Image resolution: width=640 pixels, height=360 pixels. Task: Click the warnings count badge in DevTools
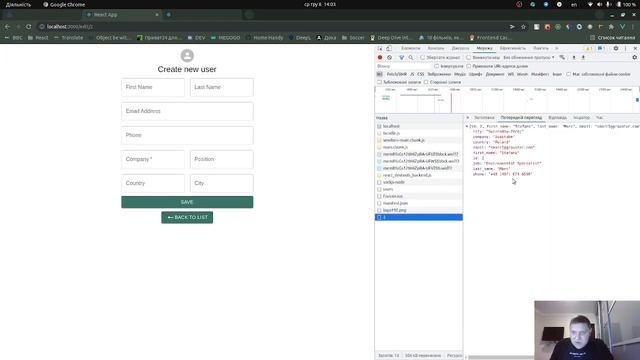588,48
